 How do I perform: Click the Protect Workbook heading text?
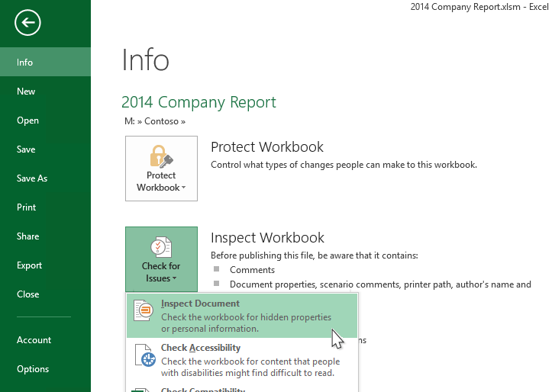[x=267, y=147]
